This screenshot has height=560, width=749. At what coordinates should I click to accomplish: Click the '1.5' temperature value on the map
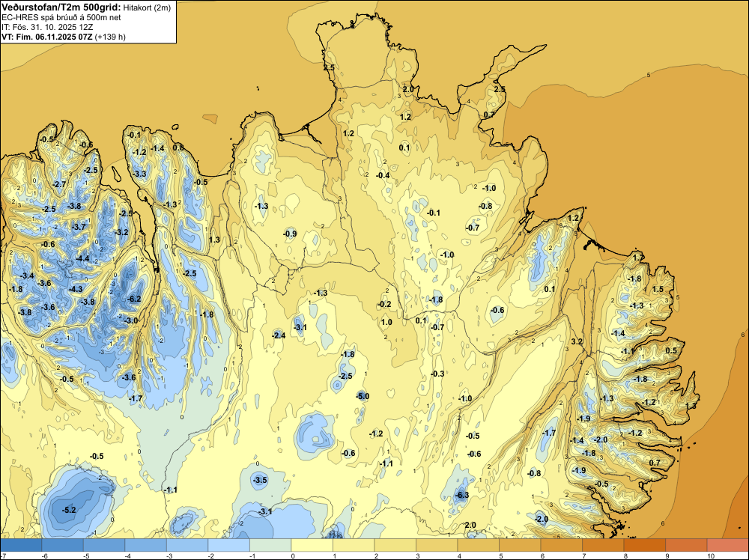pos(658,289)
